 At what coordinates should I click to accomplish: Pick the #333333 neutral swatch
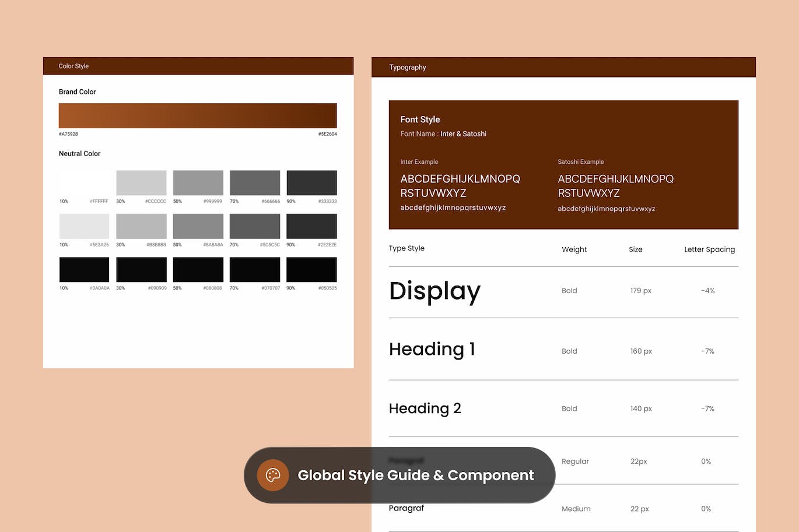click(311, 183)
